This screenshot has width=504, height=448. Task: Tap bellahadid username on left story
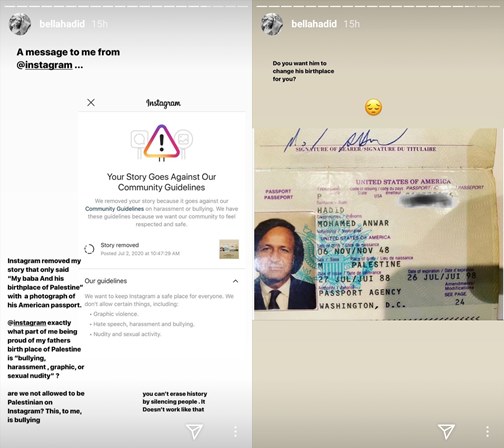[x=62, y=24]
